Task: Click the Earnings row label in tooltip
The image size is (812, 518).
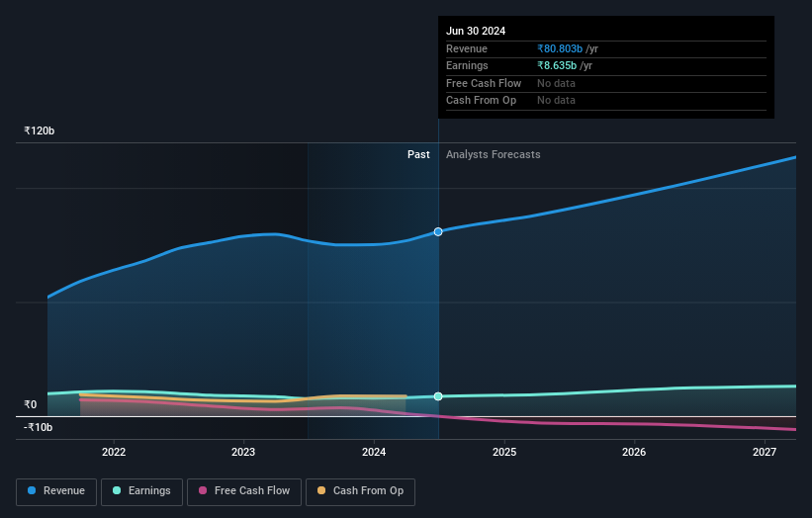Action: coord(467,65)
